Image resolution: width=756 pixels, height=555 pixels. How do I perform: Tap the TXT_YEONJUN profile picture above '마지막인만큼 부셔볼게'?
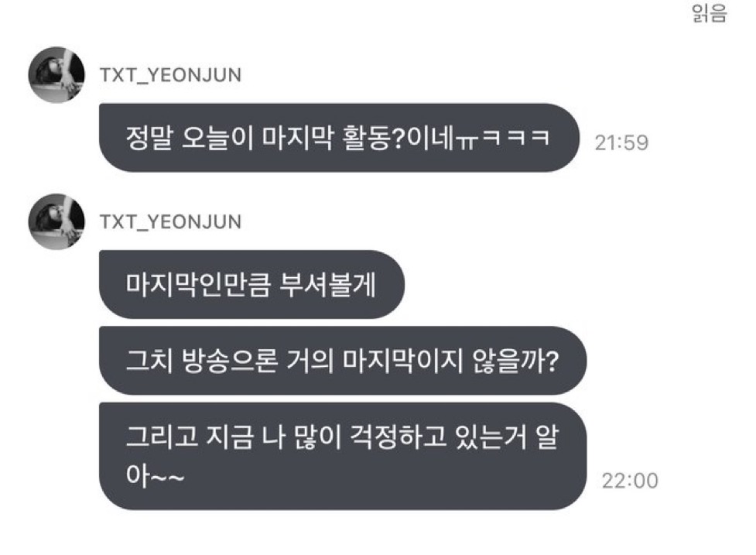pos(56,222)
